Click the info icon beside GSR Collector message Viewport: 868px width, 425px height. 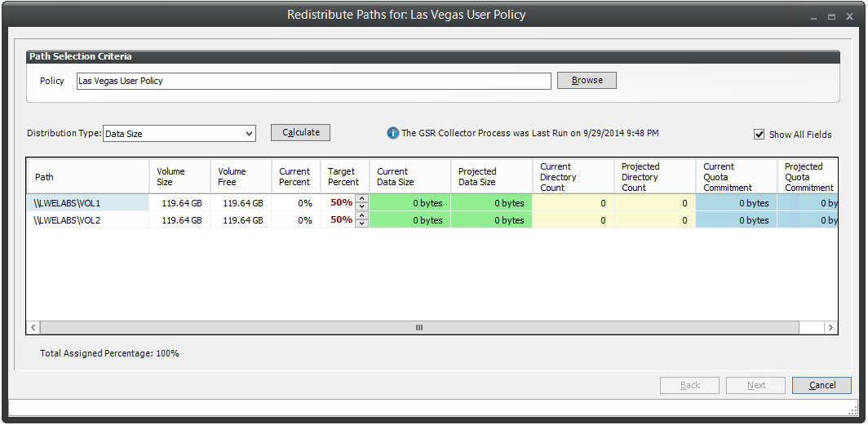point(392,133)
